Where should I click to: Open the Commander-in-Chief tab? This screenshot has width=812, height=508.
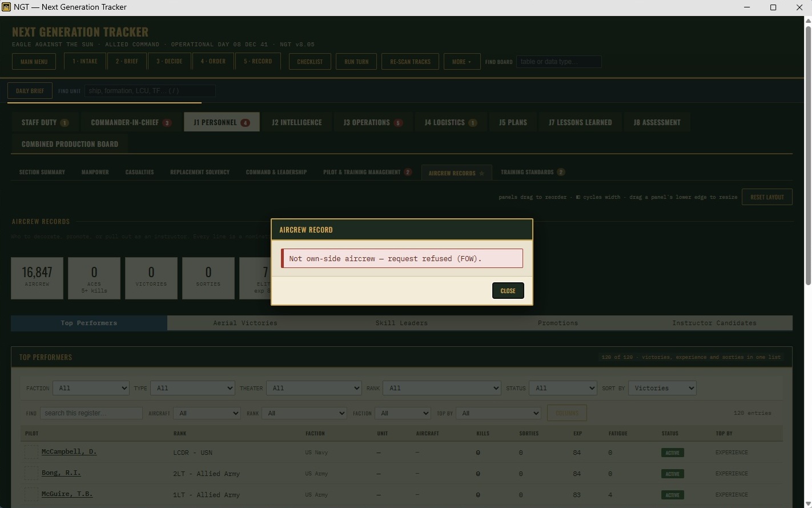pyautogui.click(x=131, y=122)
